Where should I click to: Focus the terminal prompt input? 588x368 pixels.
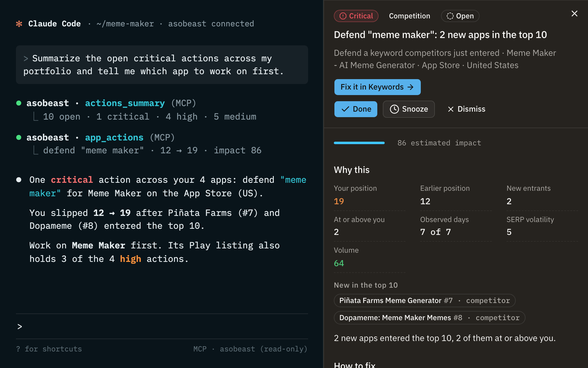(x=162, y=326)
